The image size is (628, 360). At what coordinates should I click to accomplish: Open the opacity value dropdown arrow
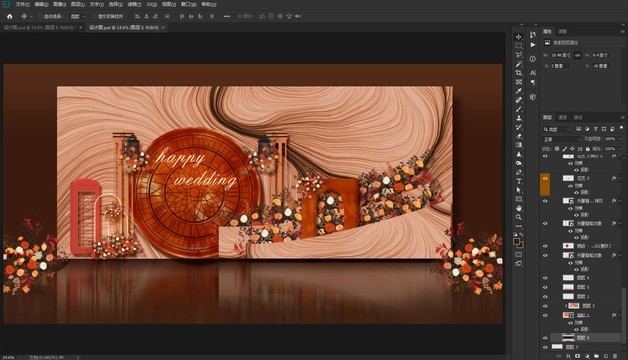[620, 139]
